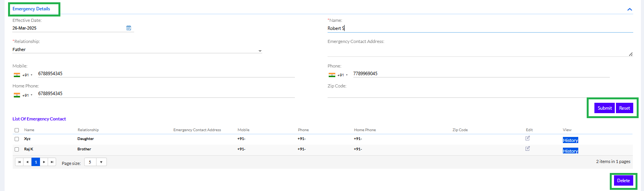Viewport: 644px width, 191px height.
Task: Select the Emergency Details tab heading
Action: 32,9
